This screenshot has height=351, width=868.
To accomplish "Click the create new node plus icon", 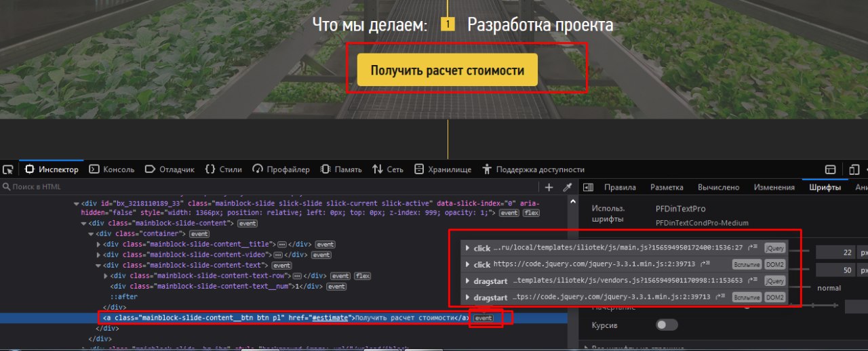I will click(549, 187).
